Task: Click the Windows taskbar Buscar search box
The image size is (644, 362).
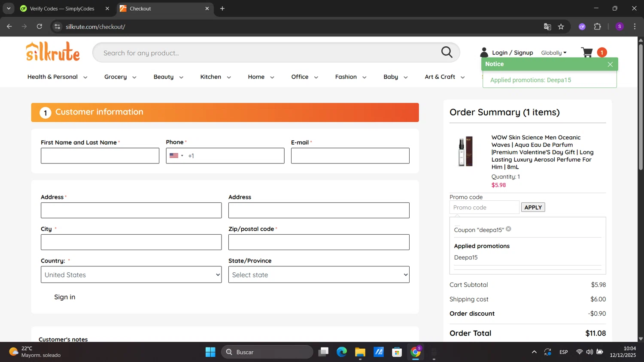Action: coord(267,352)
